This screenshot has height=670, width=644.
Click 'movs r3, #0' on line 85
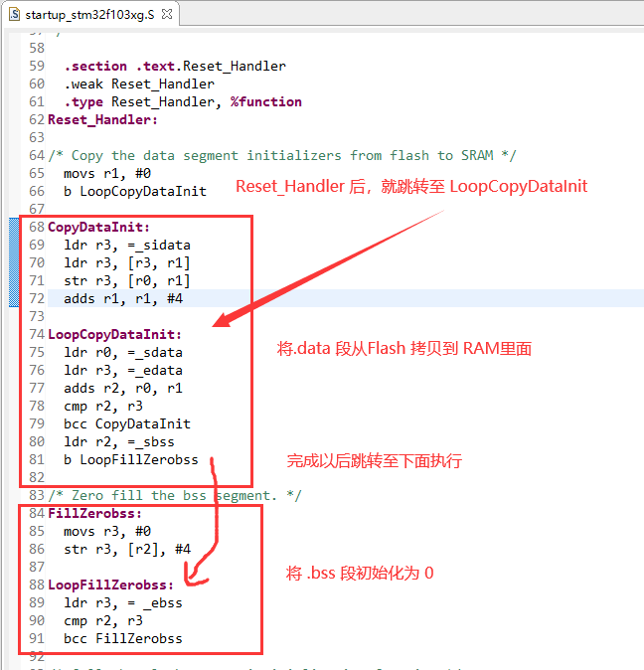click(x=107, y=532)
